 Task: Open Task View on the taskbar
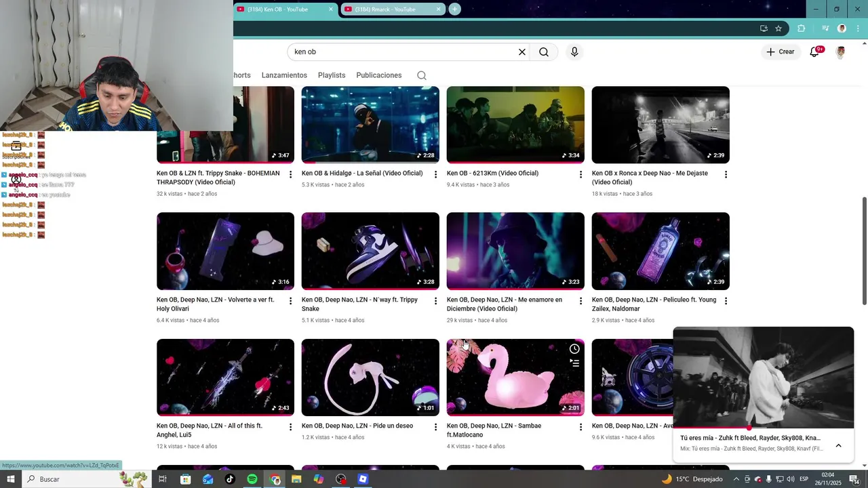[163, 479]
